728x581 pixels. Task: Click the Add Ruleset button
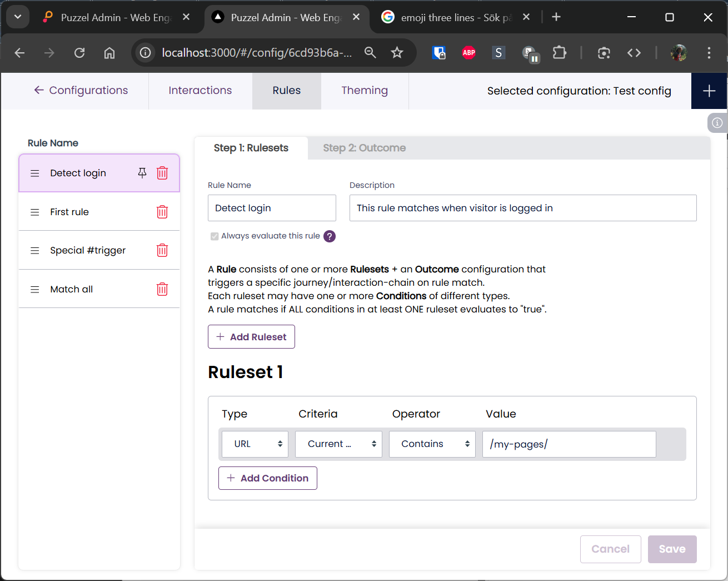tap(251, 337)
